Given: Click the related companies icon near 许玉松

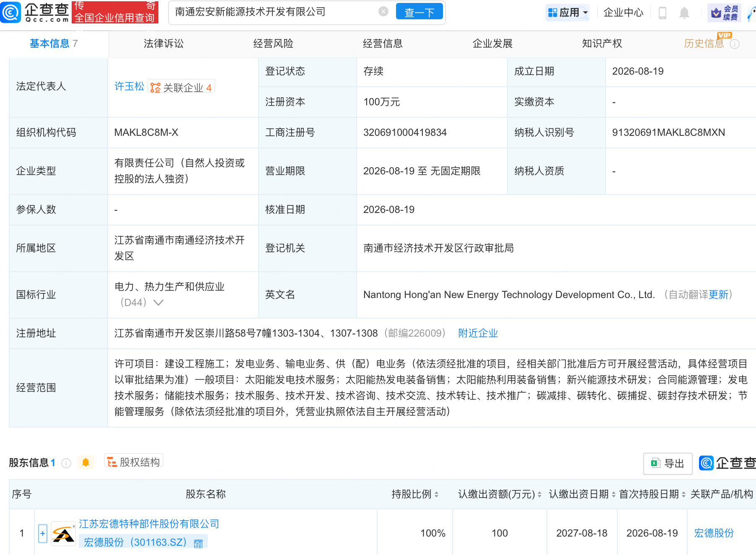Looking at the screenshot, I should pyautogui.click(x=155, y=88).
